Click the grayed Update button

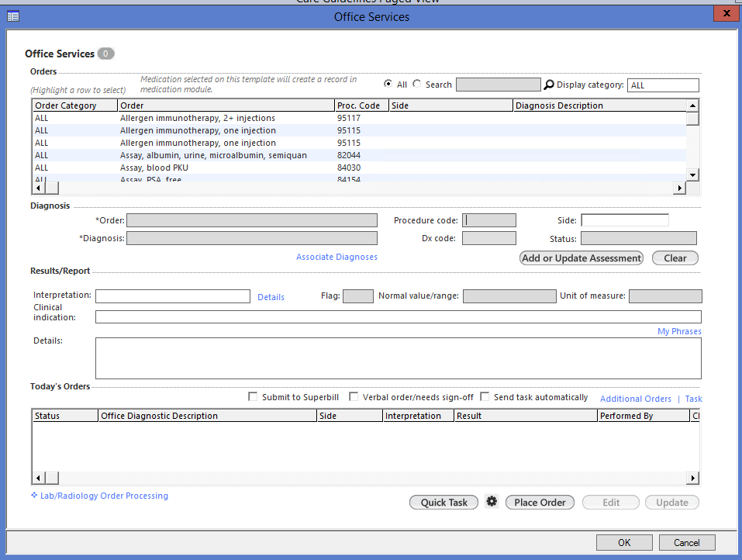click(x=672, y=503)
